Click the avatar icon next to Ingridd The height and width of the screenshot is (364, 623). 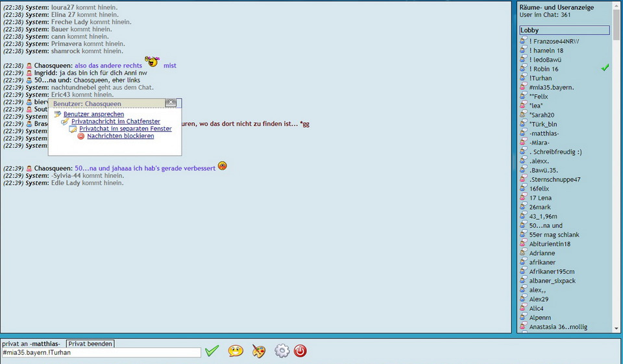point(29,73)
